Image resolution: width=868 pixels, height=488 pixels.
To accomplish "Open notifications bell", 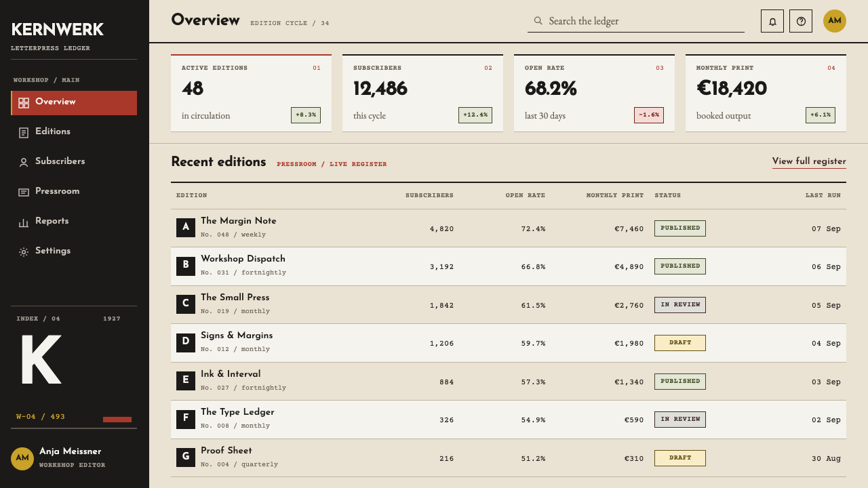I will click(772, 21).
